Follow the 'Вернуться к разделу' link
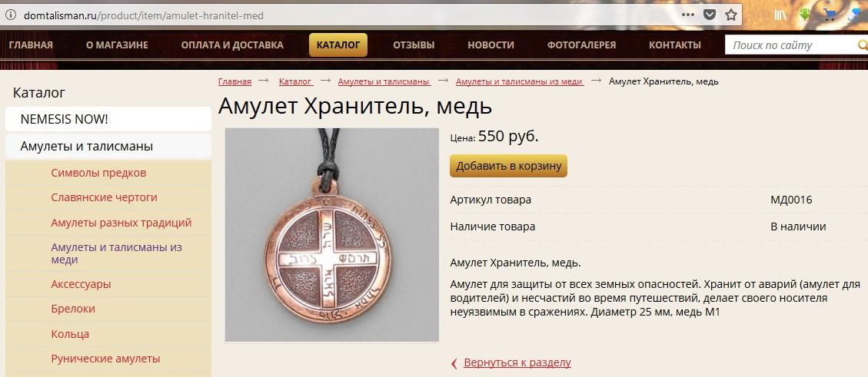Image resolution: width=868 pixels, height=377 pixels. pos(517,362)
